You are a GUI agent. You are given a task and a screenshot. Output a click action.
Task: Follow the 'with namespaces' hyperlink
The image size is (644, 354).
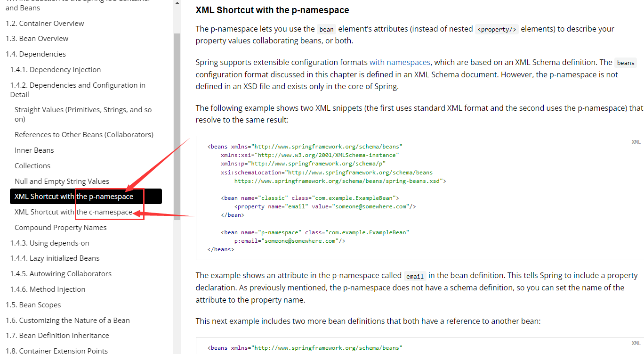[400, 62]
